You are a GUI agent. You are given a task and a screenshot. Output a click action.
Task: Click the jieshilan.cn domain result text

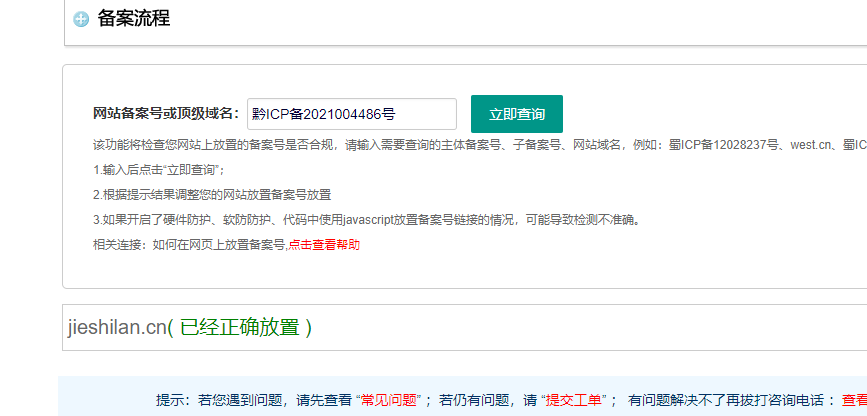[x=116, y=327]
